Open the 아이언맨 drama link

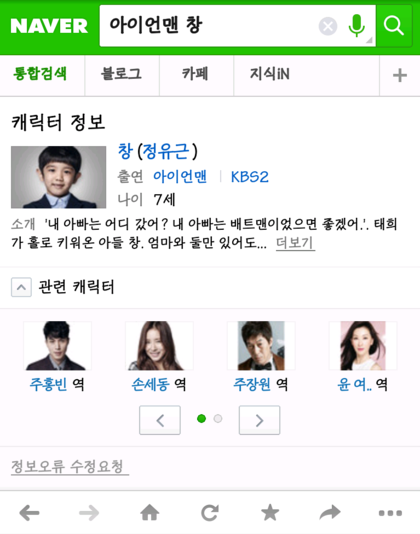pyautogui.click(x=180, y=176)
